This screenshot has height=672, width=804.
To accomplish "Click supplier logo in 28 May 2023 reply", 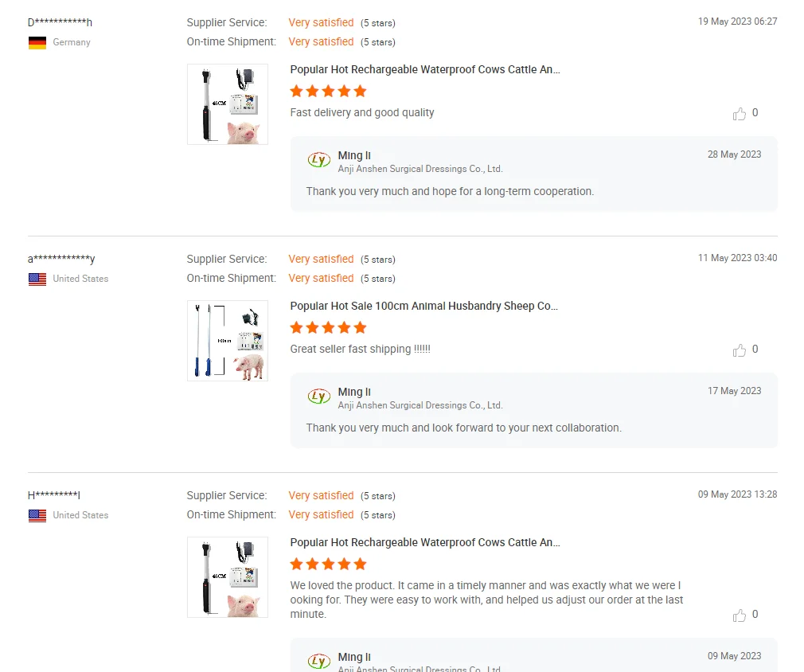I will click(319, 161).
